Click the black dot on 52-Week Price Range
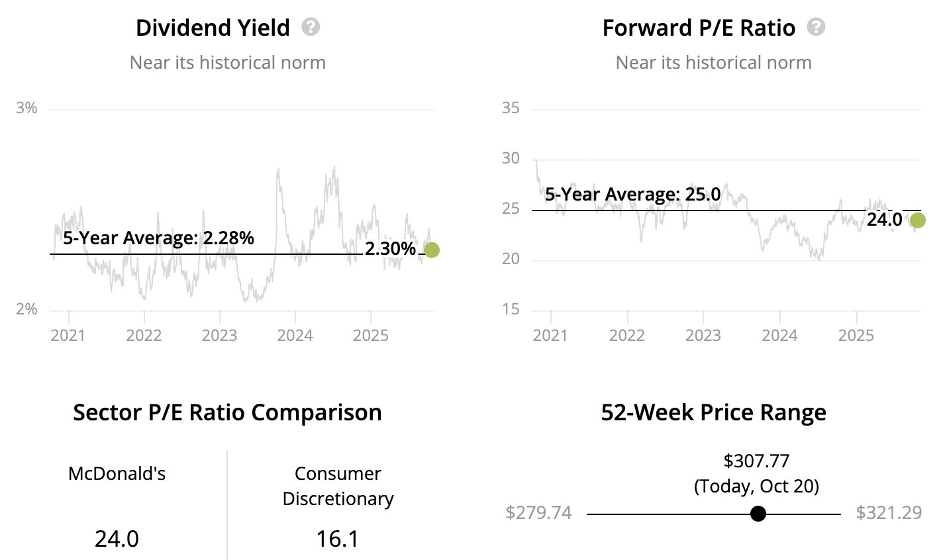The height and width of the screenshot is (560, 943). click(x=758, y=514)
